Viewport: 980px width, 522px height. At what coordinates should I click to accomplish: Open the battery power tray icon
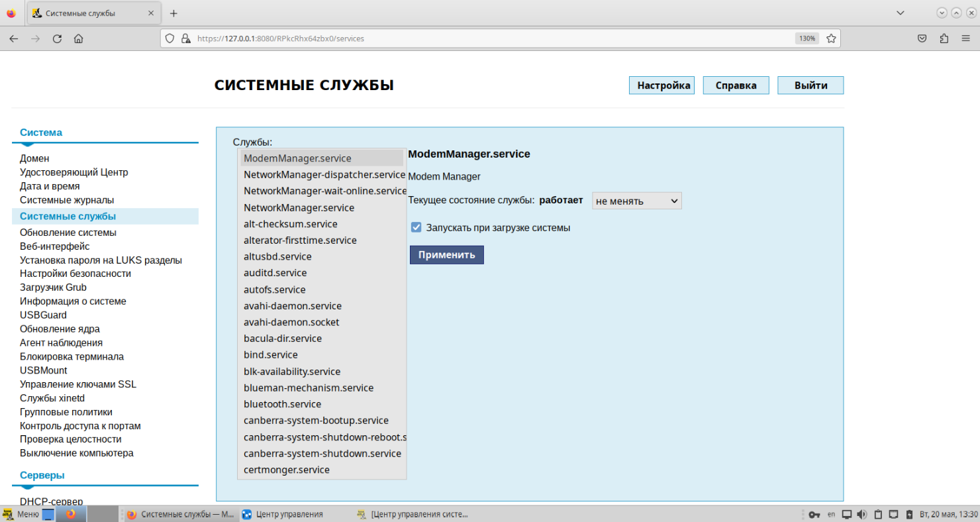pyautogui.click(x=908, y=514)
